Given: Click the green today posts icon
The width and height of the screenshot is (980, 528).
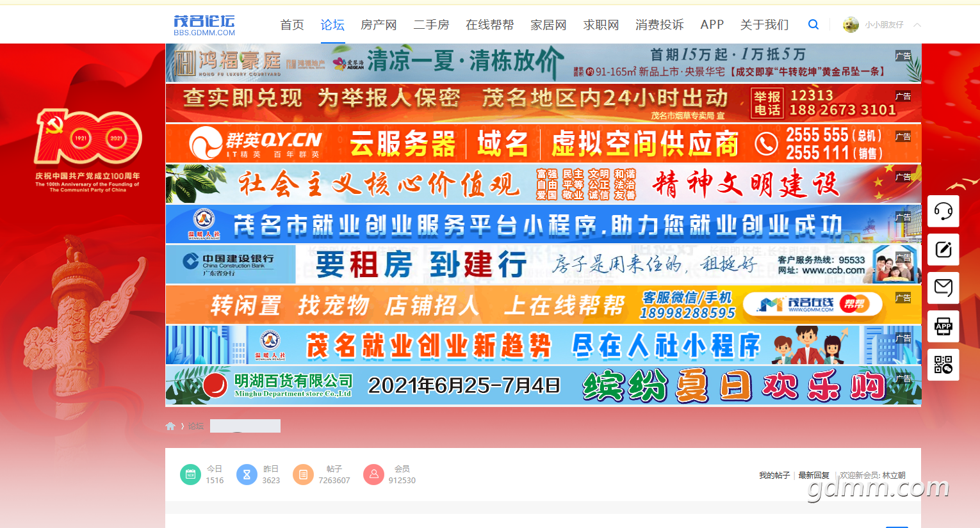Looking at the screenshot, I should click(x=190, y=474).
